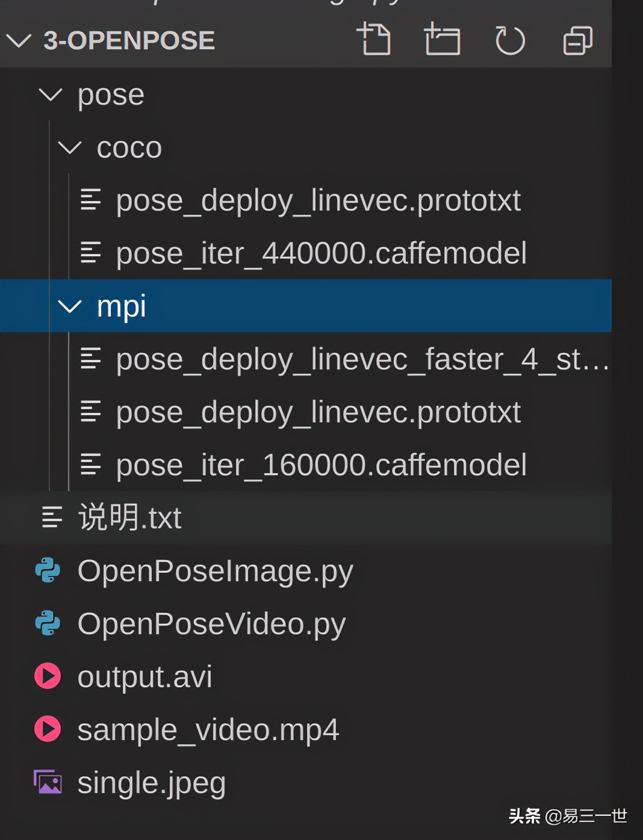Select the sample_video.mp4 file

pyautogui.click(x=207, y=729)
